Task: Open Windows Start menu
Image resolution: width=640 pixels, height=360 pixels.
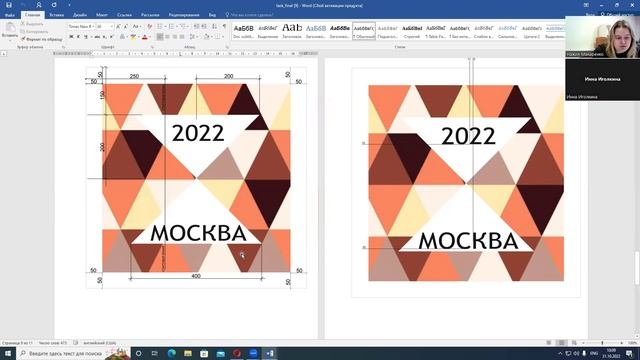Action: click(8, 353)
